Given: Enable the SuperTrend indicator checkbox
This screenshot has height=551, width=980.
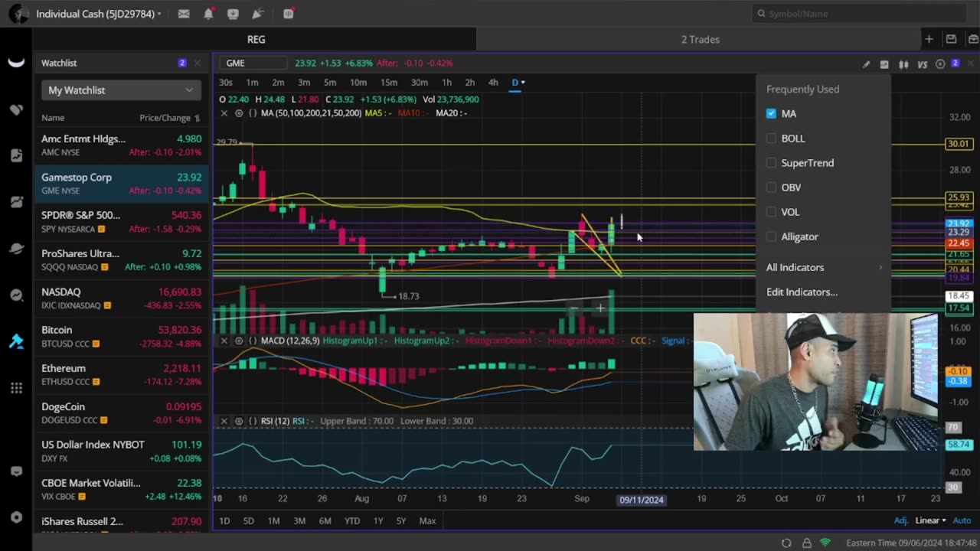Looking at the screenshot, I should point(771,162).
